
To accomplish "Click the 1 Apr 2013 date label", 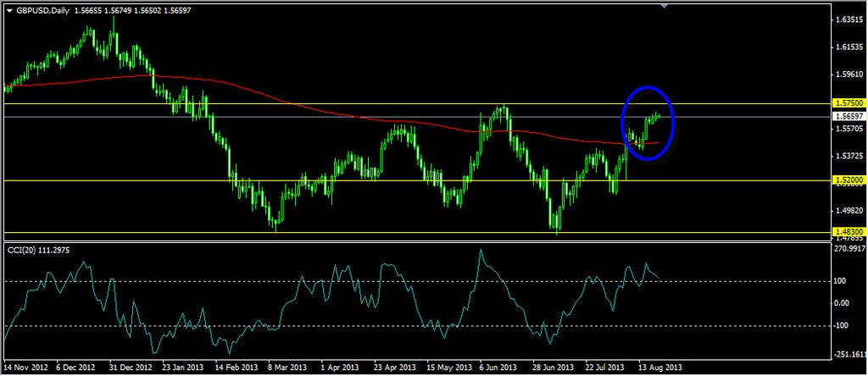I will point(339,368).
